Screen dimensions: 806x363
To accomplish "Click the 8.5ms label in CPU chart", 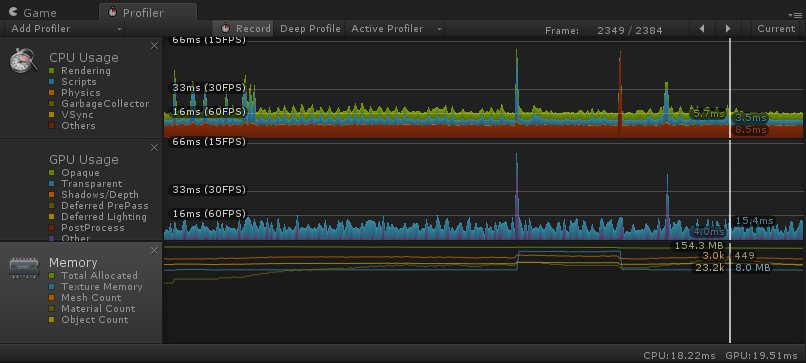I will (x=750, y=130).
